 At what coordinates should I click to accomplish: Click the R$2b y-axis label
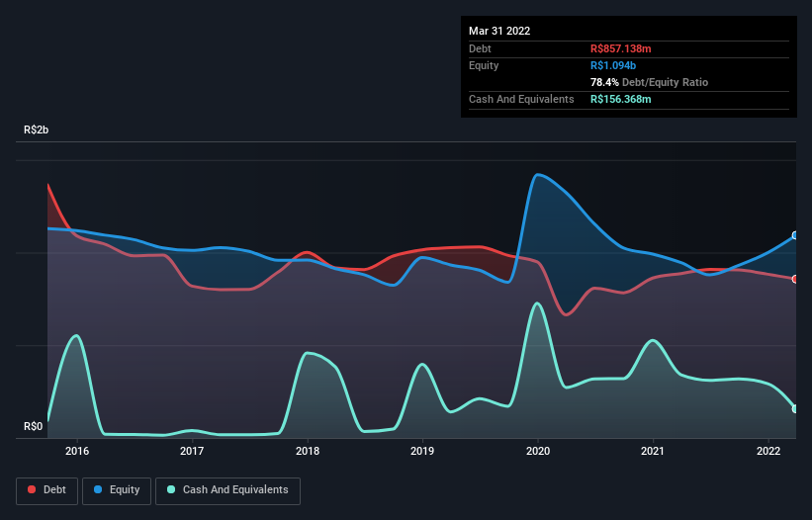pyautogui.click(x=37, y=130)
